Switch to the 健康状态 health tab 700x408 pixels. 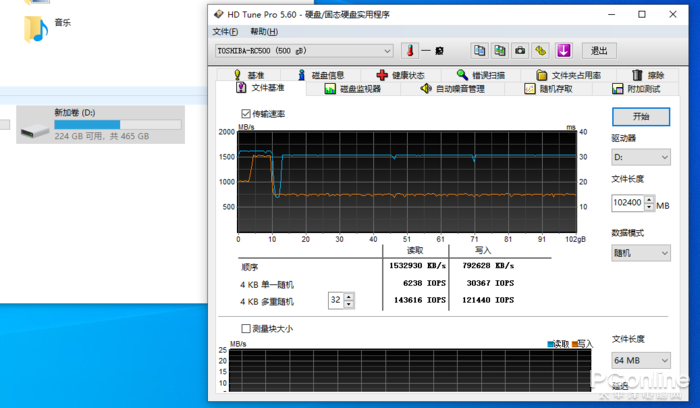pos(400,75)
